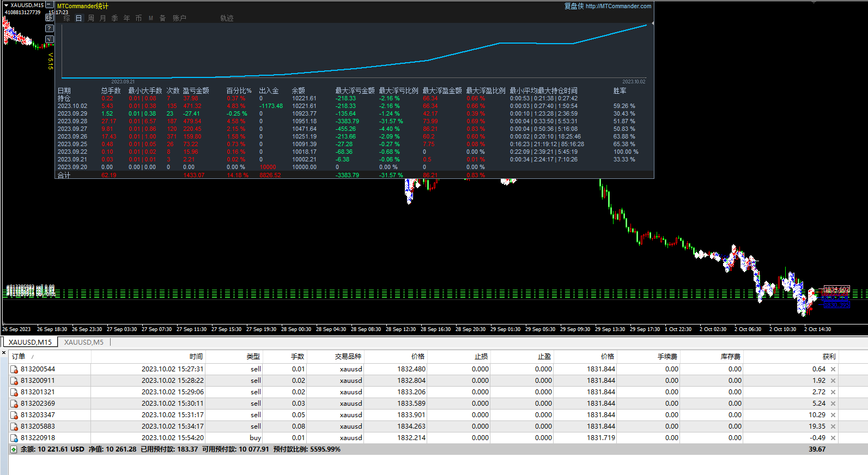
Task: Select the 月 (monthly) statistics tab
Action: (x=103, y=18)
